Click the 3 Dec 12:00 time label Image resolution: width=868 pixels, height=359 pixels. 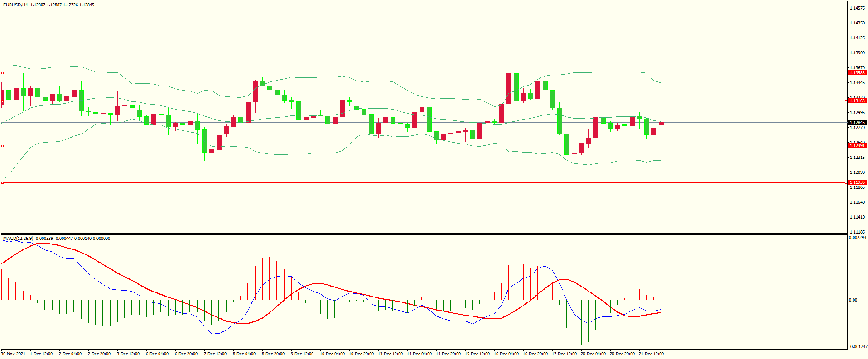pos(128,354)
